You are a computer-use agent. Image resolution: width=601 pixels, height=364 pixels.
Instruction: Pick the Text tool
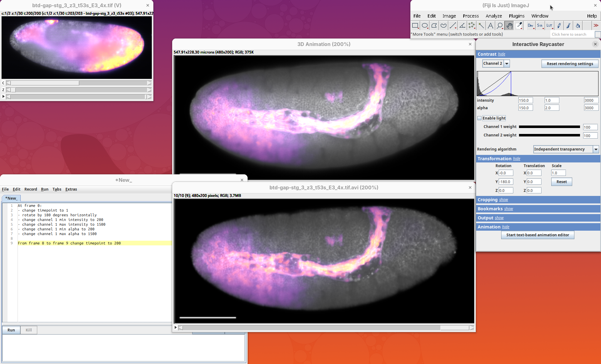[x=491, y=26]
